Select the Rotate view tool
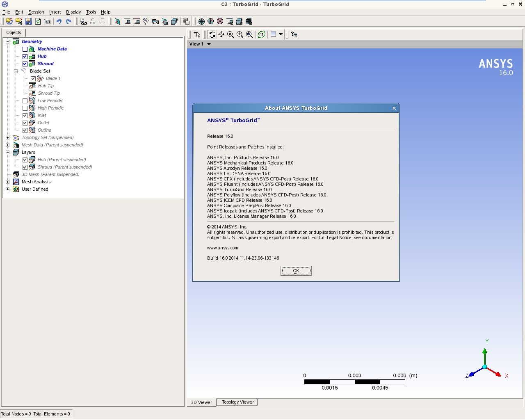The width and height of the screenshot is (525, 420). [x=212, y=34]
